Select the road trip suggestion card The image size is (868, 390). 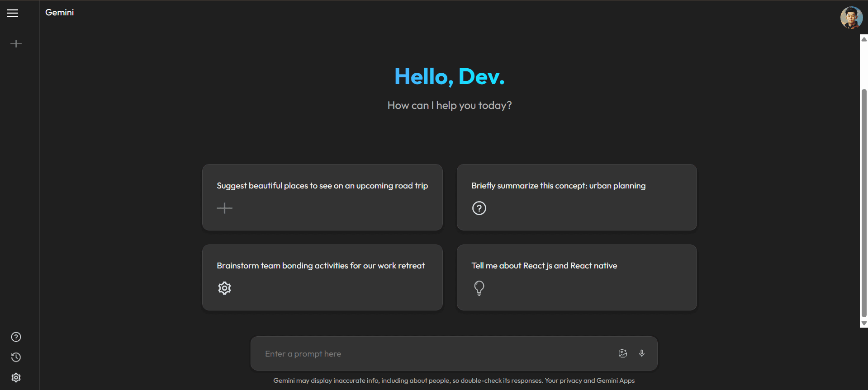pos(322,197)
